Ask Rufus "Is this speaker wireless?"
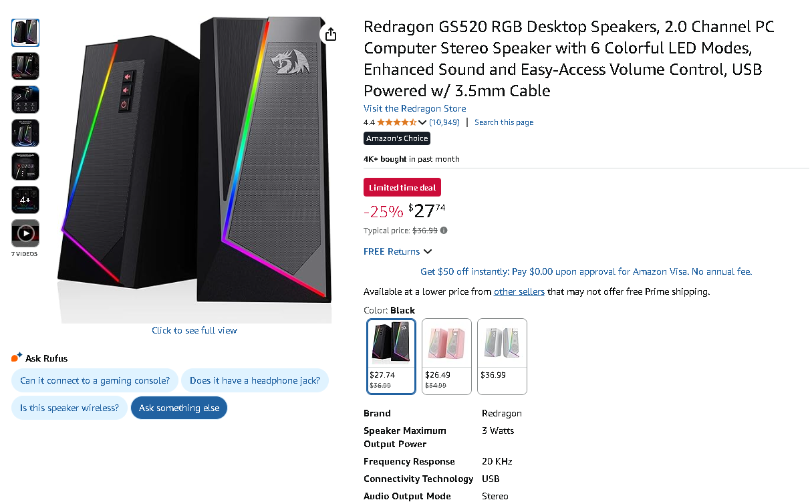 click(x=70, y=408)
